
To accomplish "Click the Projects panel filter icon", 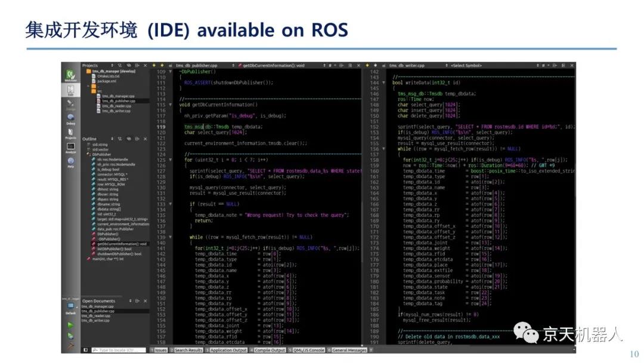I will coord(120,65).
